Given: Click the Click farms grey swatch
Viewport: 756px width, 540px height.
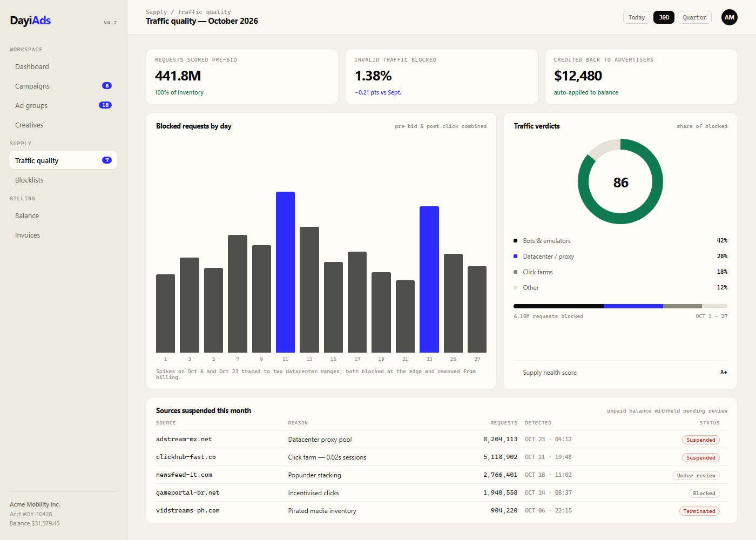Looking at the screenshot, I should pos(515,272).
